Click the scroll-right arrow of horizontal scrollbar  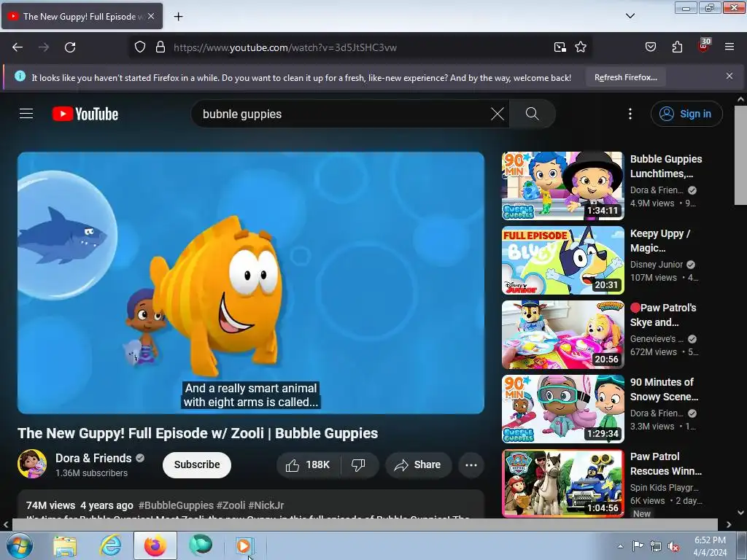click(729, 525)
